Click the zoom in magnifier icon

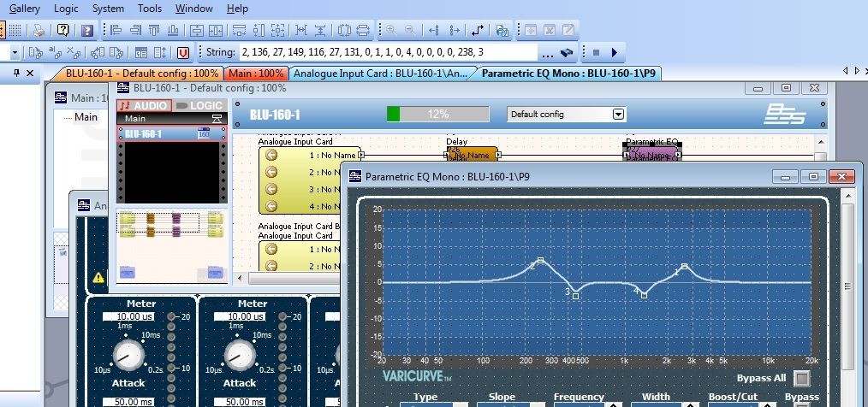click(390, 30)
